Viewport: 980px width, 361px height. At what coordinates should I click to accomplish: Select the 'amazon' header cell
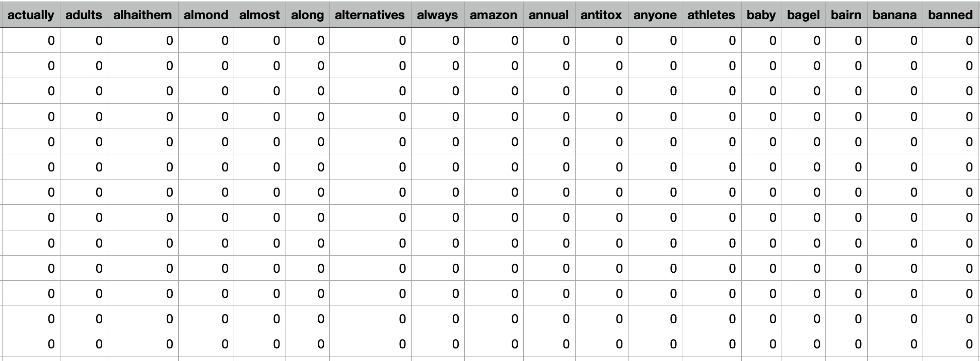[493, 15]
